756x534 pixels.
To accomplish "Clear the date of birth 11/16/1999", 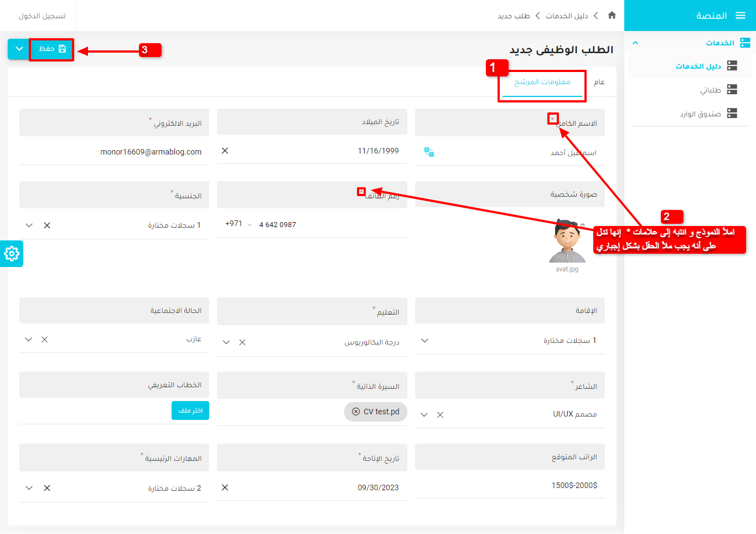I will click(225, 151).
